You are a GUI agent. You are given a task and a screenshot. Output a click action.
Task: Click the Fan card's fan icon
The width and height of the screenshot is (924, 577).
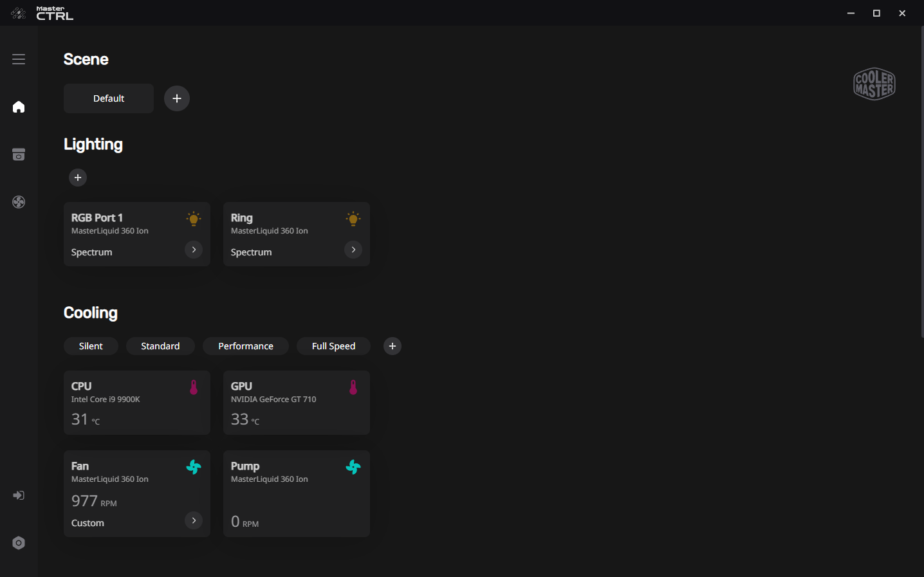tap(194, 467)
